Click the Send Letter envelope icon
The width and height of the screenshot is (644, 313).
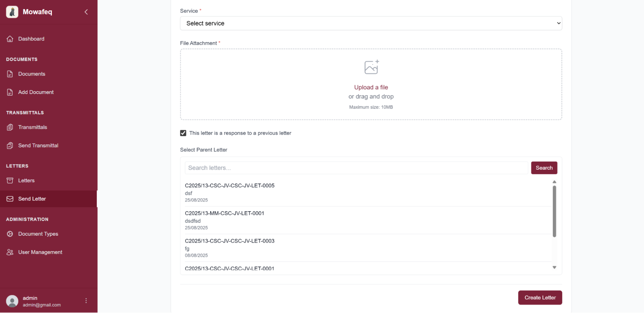tap(10, 199)
